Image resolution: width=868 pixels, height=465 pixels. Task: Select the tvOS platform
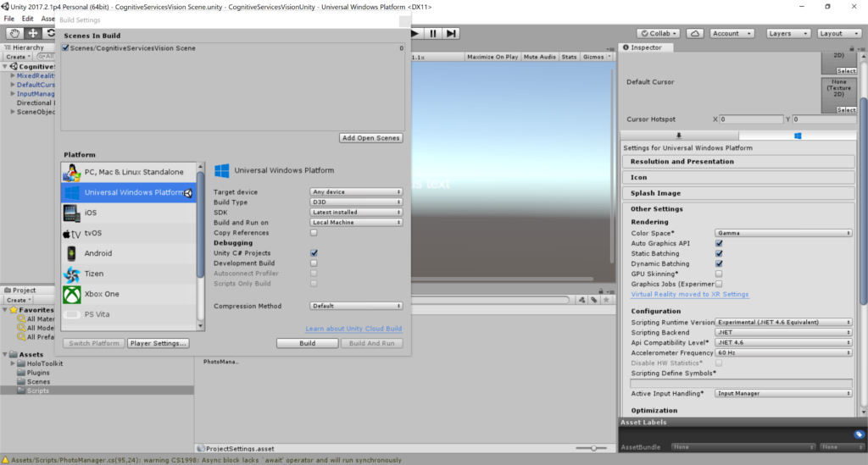point(129,233)
